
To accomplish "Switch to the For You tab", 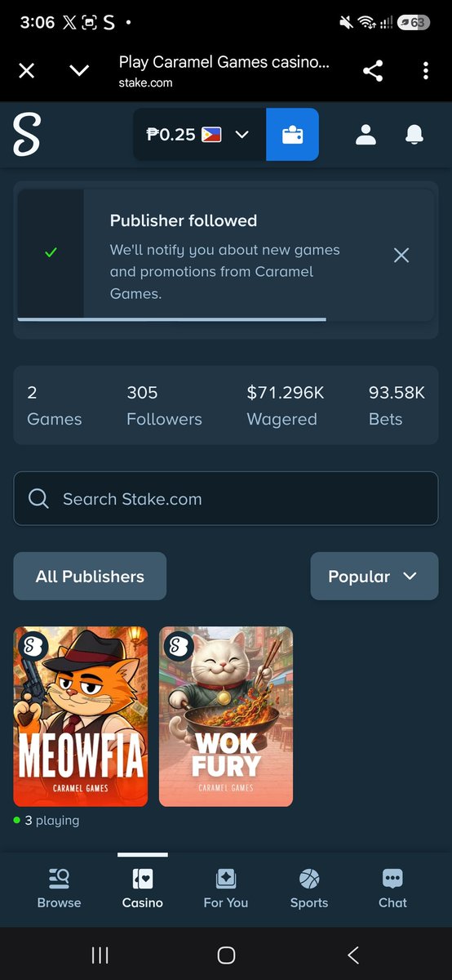I will pyautogui.click(x=226, y=889).
